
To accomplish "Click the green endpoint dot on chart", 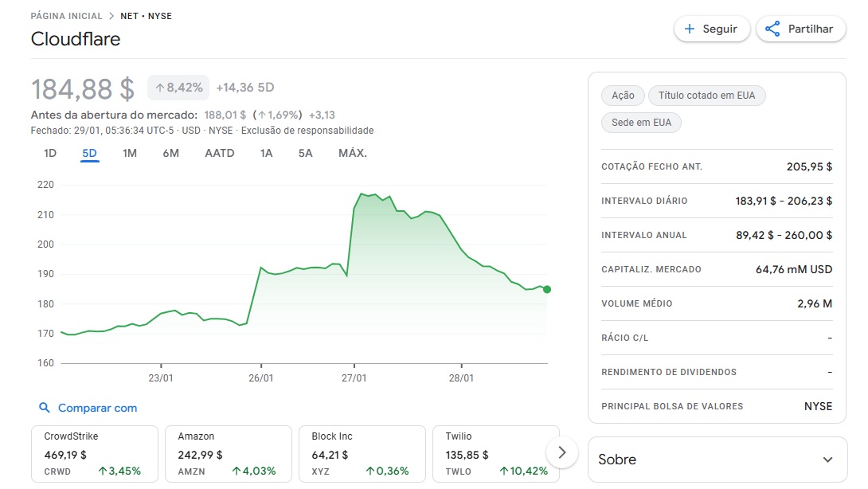I will pos(547,289).
